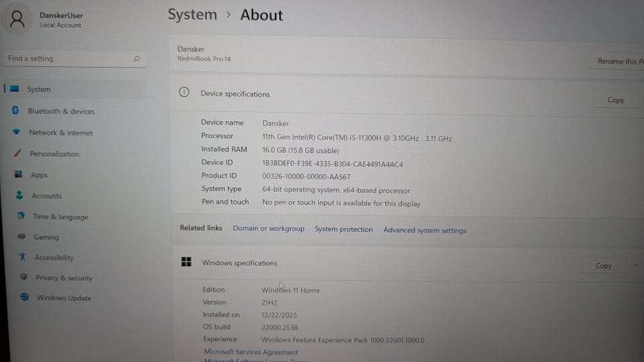This screenshot has height=362, width=644.
Task: Copy the device specifications
Action: pyautogui.click(x=616, y=100)
